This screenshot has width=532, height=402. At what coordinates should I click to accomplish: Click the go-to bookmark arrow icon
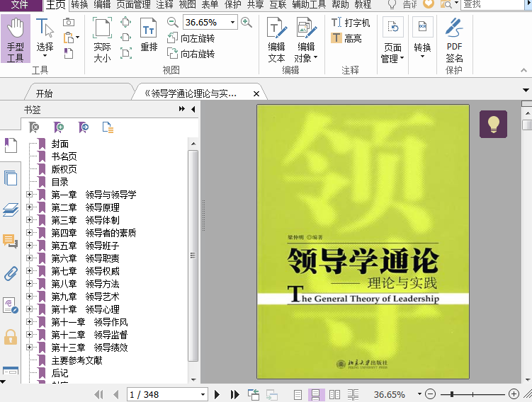coord(84,127)
